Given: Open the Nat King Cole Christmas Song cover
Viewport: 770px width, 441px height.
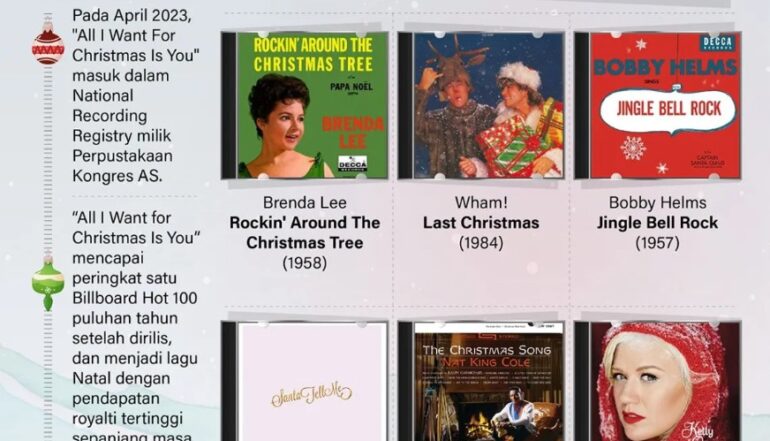Looking at the screenshot, I should (x=481, y=381).
